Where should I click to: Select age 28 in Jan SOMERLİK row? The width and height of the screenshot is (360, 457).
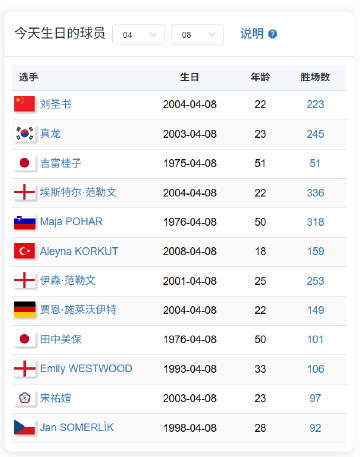point(260,428)
